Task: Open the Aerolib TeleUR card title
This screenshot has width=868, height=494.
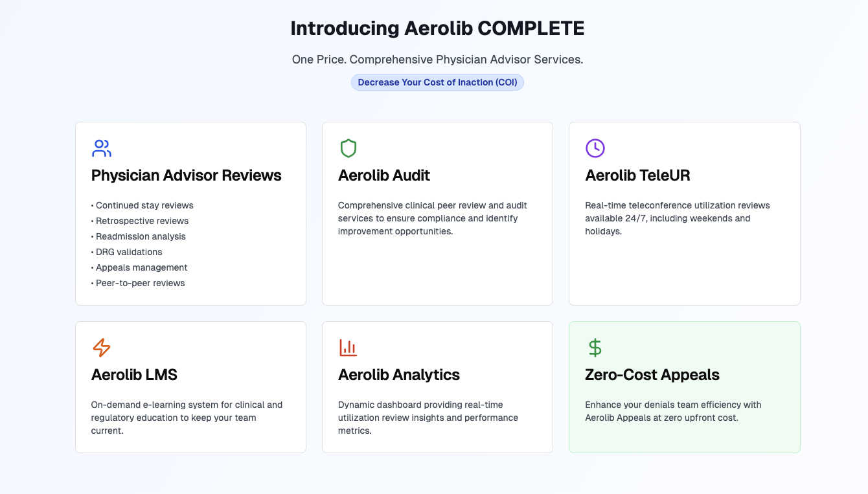Action: point(637,175)
